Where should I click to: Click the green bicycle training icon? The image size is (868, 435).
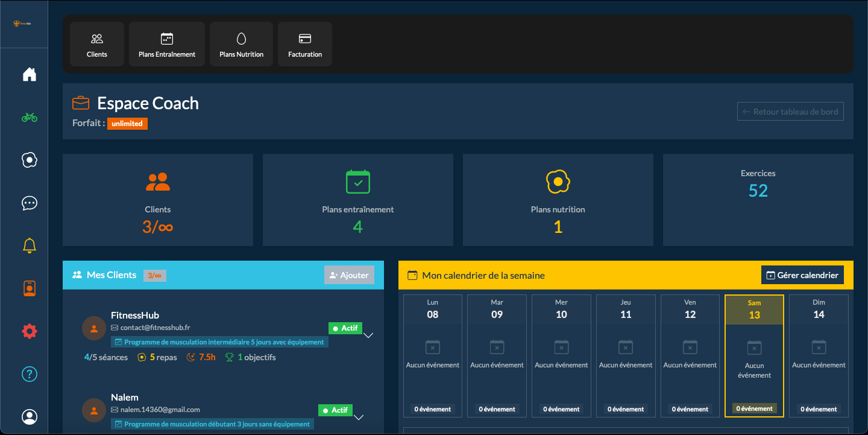click(x=29, y=118)
